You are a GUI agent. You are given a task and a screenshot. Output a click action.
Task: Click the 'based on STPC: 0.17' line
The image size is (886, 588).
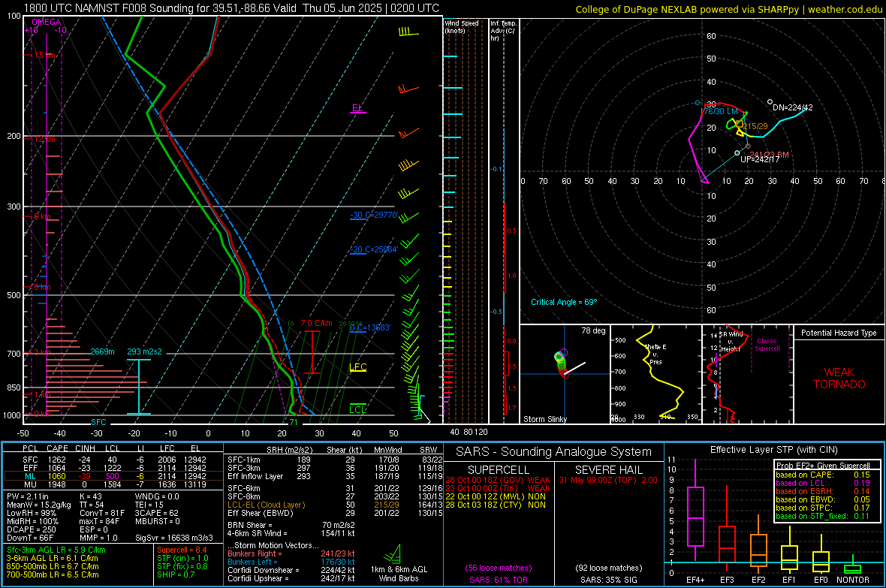[823, 508]
